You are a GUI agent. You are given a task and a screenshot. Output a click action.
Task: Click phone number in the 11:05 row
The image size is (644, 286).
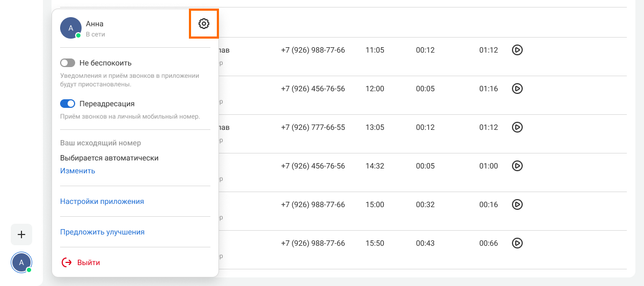click(x=313, y=50)
